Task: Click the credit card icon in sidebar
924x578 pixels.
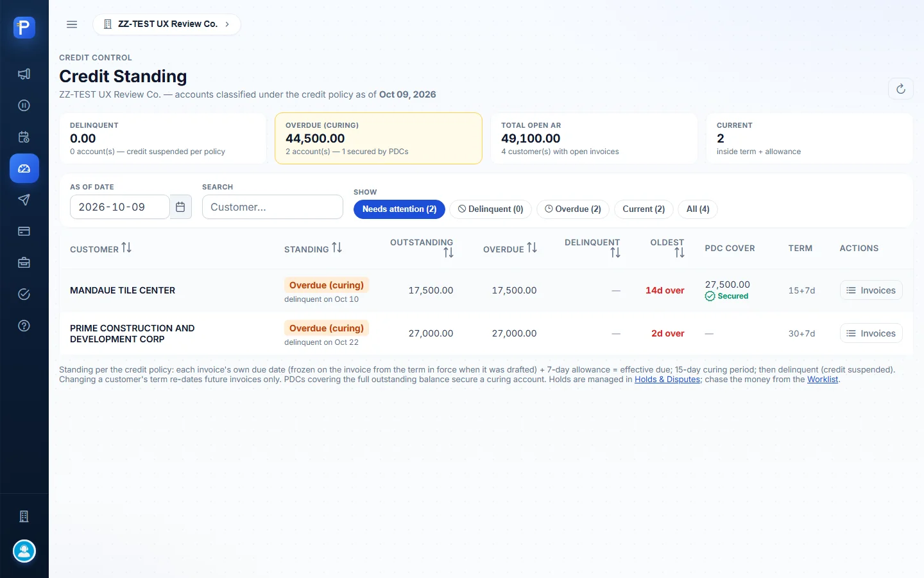Action: point(24,231)
